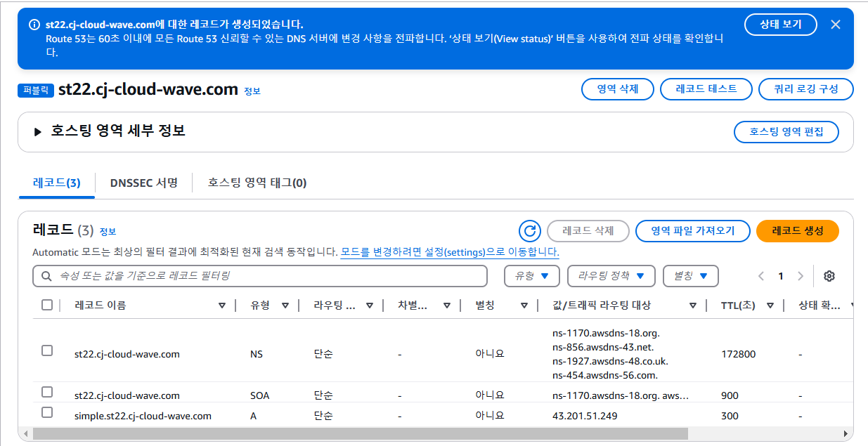
Task: Sort by 라우팅 column arrow
Action: (370, 306)
